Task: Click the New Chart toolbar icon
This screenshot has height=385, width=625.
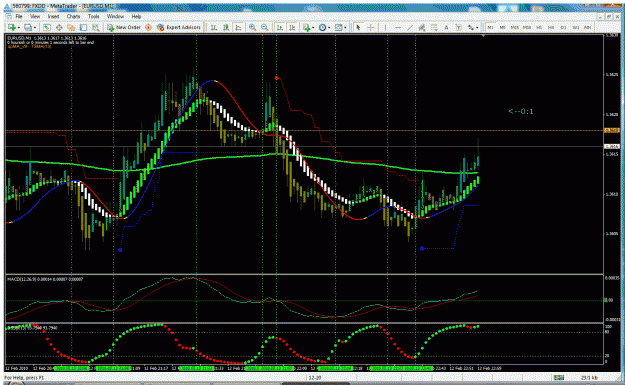Action: [x=12, y=28]
